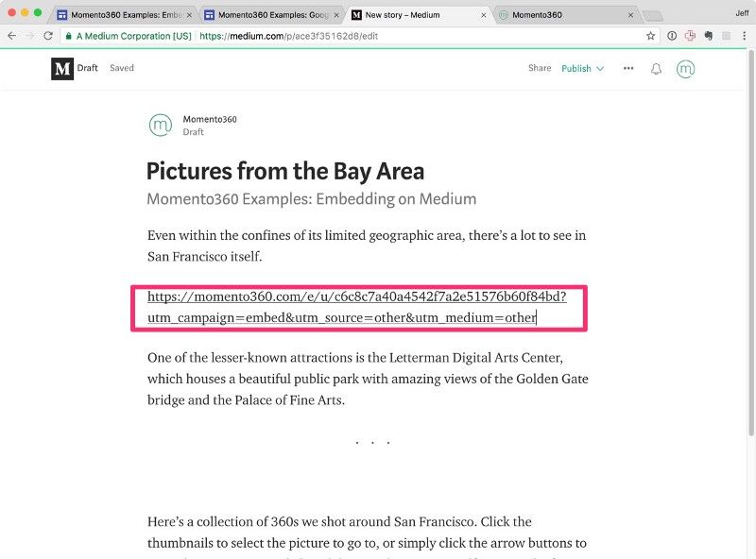
Task: Click the Draft label in header
Action: (x=87, y=68)
